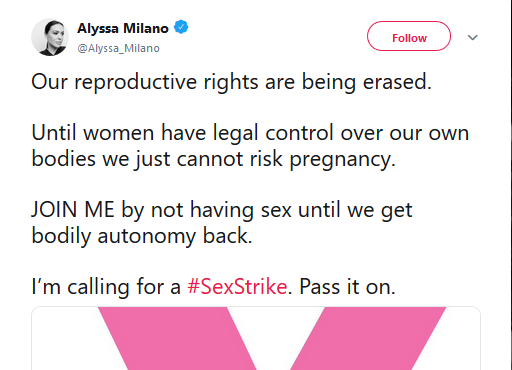Viewport: 512px width, 370px height.
Task: Open the #SexStrike hashtag link
Action: (237, 286)
